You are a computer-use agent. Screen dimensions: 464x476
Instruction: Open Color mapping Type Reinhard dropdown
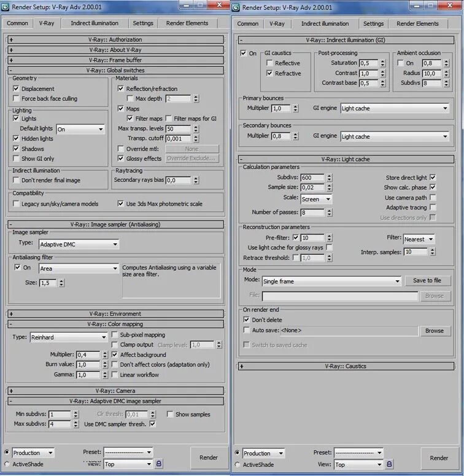click(x=69, y=337)
